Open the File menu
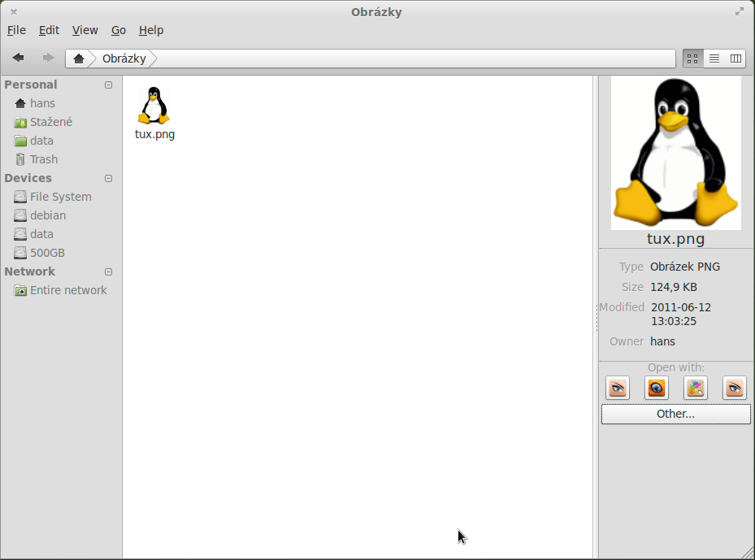The image size is (755, 560). [16, 30]
